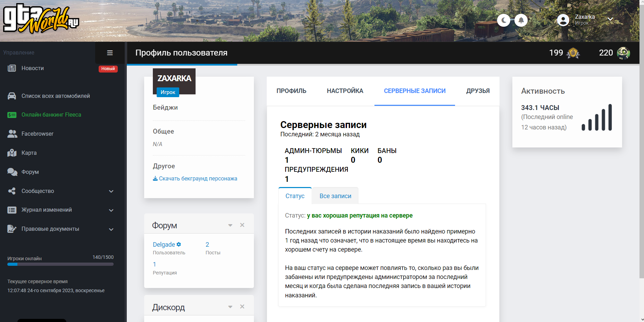Image resolution: width=644 pixels, height=322 pixels.
Task: Click the red Новый badge
Action: coord(108,69)
